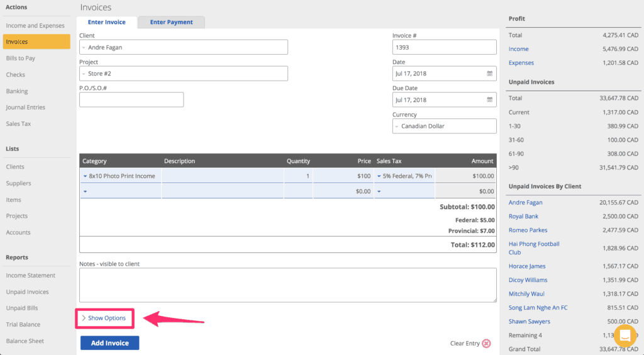Open the Accounts list
Screen dimensions: 644x355
18,232
